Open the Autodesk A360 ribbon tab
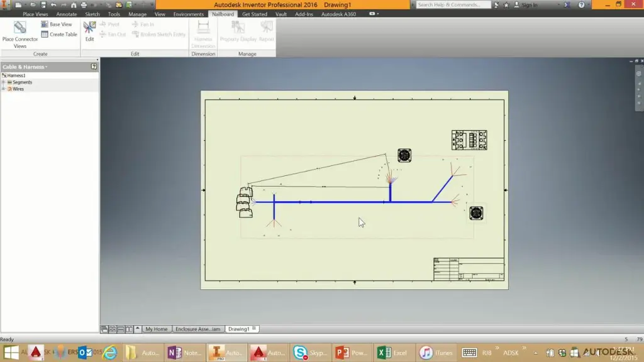 pyautogui.click(x=338, y=14)
